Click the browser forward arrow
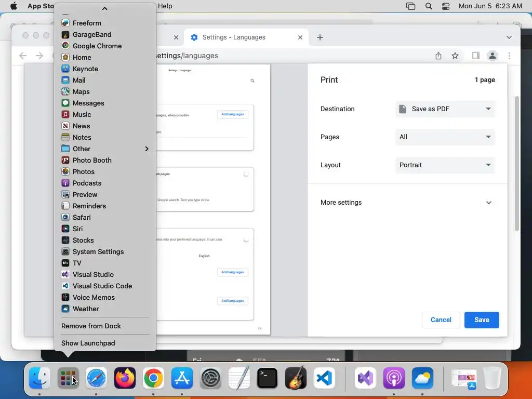532x399 pixels. point(39,56)
